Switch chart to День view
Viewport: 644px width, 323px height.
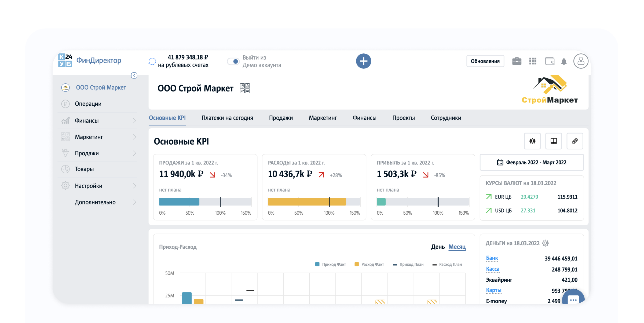[438, 247]
